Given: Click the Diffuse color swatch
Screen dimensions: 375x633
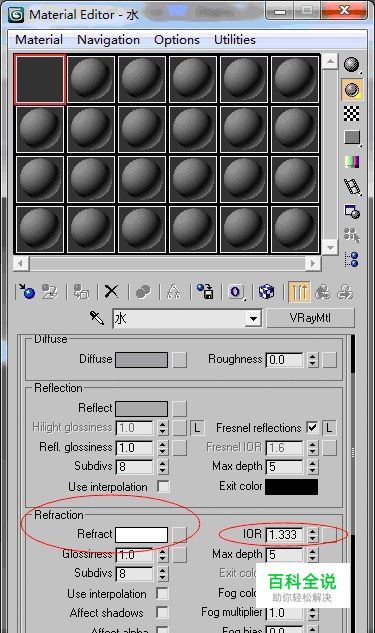Looking at the screenshot, I should pyautogui.click(x=141, y=360).
